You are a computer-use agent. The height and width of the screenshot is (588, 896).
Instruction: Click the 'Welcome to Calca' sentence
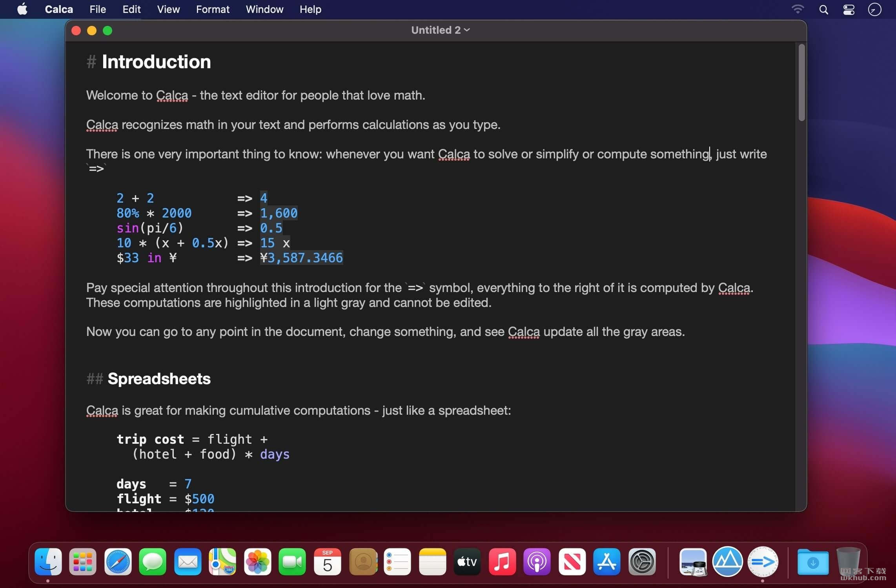(255, 95)
